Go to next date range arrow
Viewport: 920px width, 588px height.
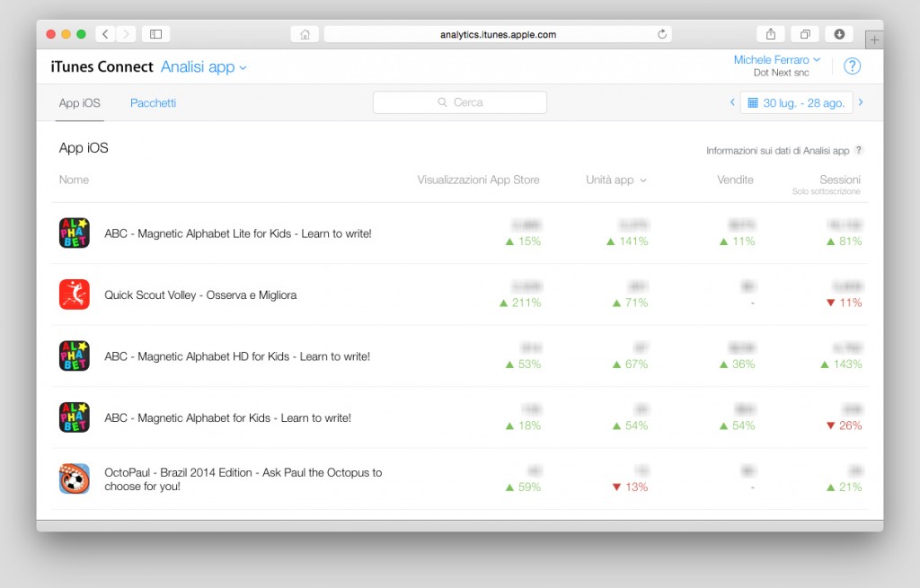click(861, 102)
